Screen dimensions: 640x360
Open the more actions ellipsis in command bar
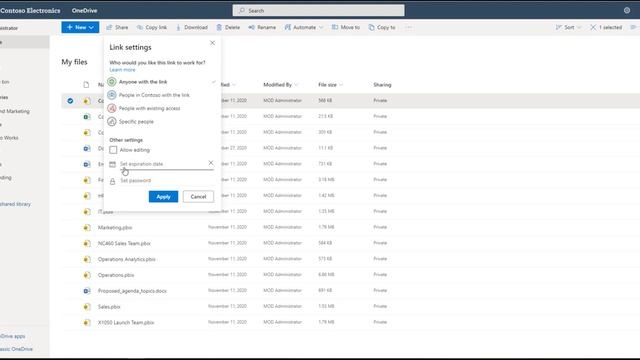click(x=409, y=27)
